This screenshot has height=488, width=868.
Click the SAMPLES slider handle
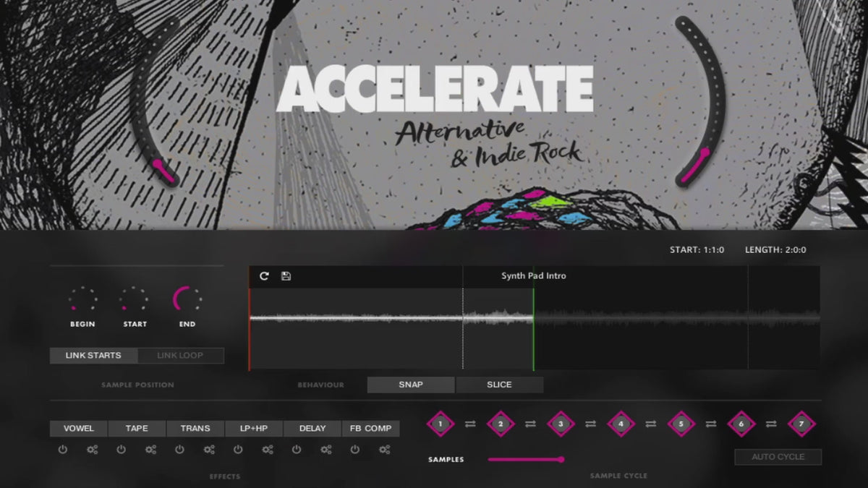tap(561, 459)
